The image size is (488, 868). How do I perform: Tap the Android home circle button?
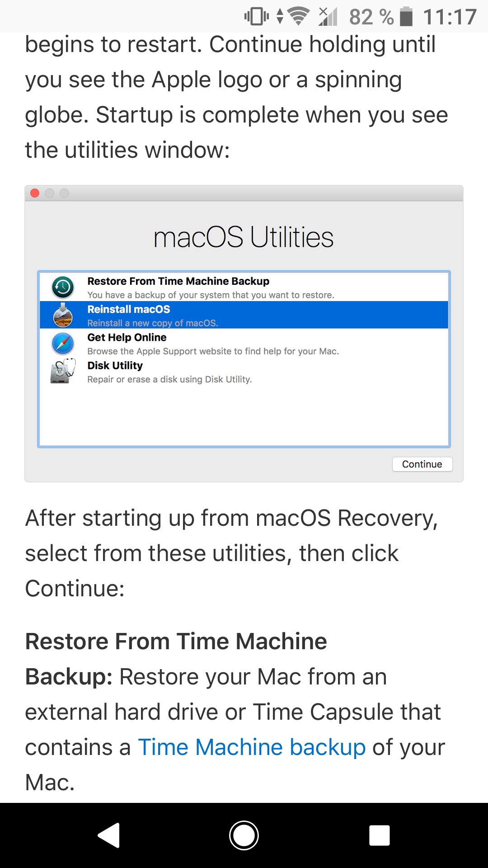click(244, 835)
